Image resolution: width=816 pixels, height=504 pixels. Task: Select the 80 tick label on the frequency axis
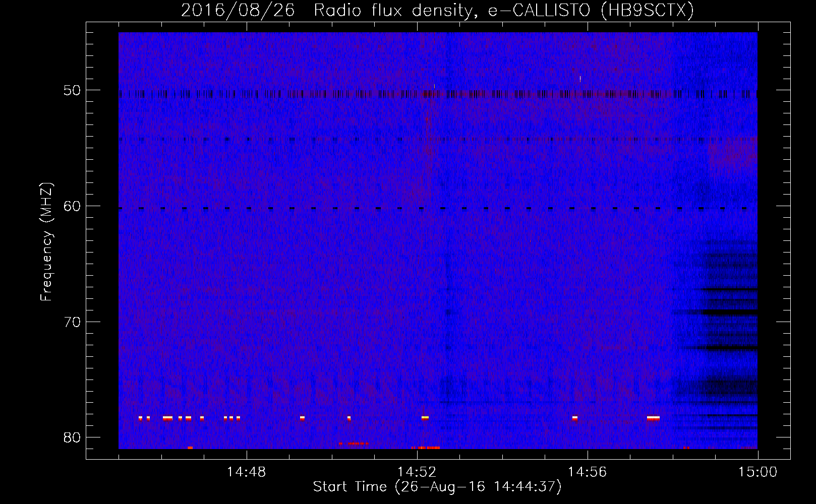click(x=73, y=437)
